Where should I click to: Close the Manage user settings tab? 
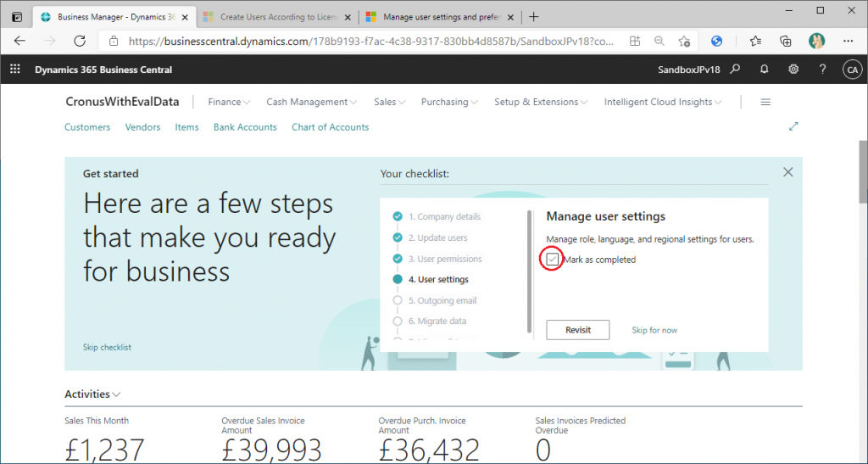510,17
